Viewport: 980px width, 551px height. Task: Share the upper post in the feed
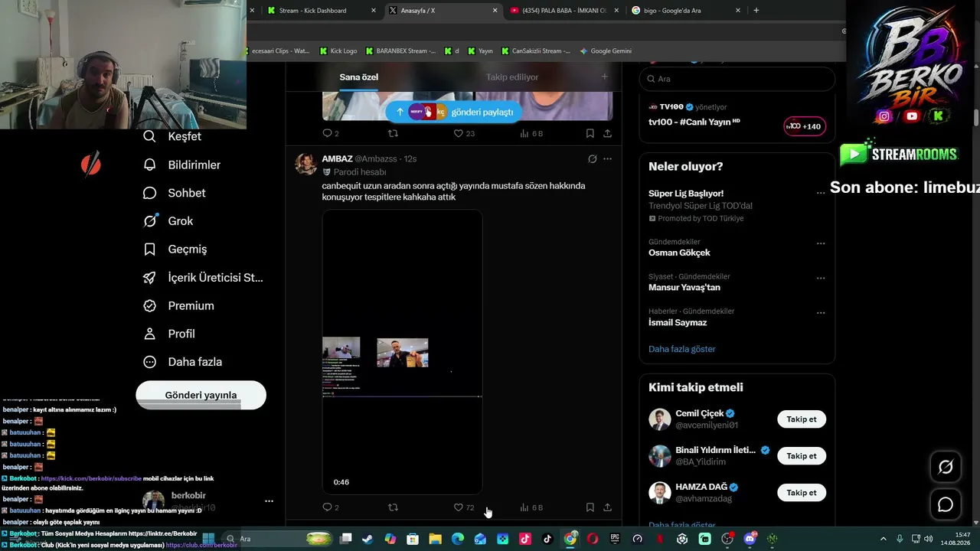pyautogui.click(x=607, y=133)
